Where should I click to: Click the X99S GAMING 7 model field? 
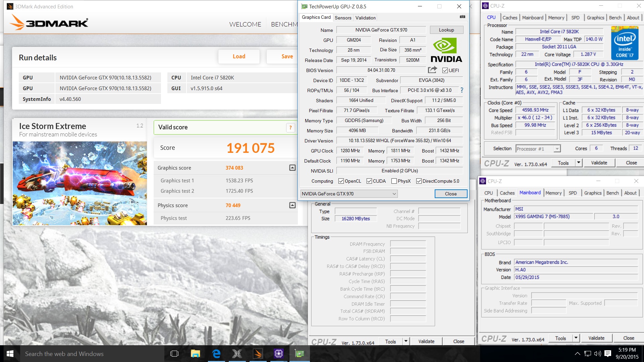553,217
